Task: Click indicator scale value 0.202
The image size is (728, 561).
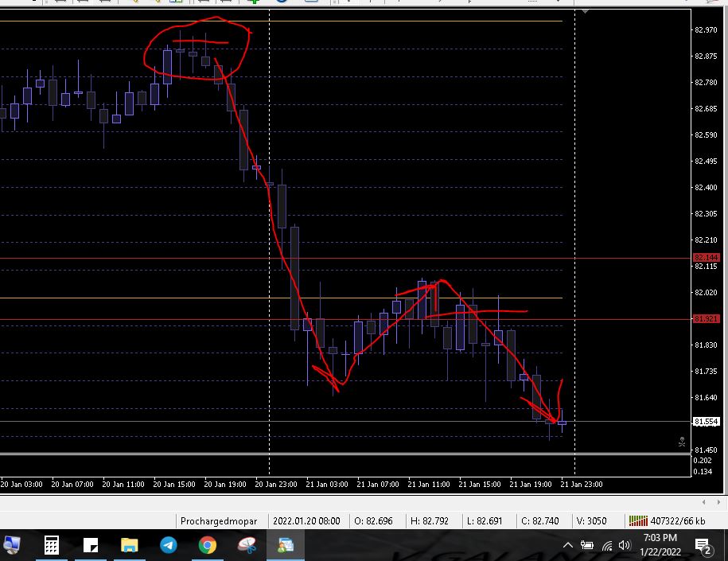Action: (703, 460)
